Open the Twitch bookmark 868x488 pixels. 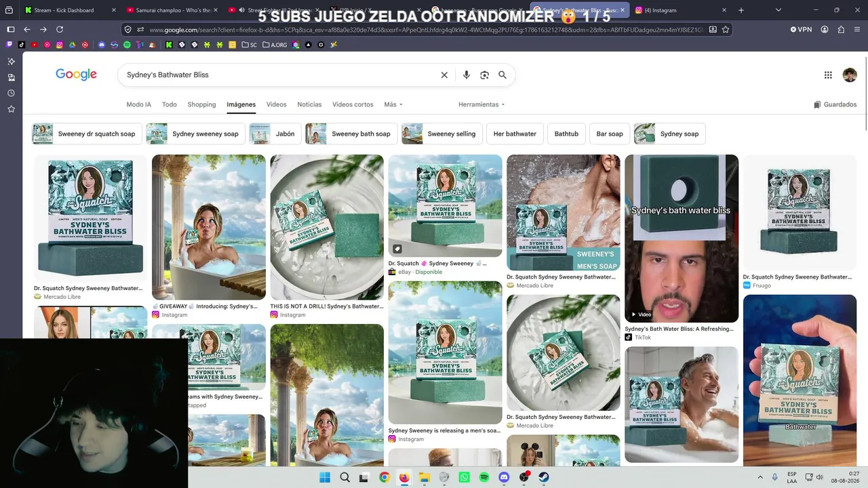pyautogui.click(x=9, y=45)
